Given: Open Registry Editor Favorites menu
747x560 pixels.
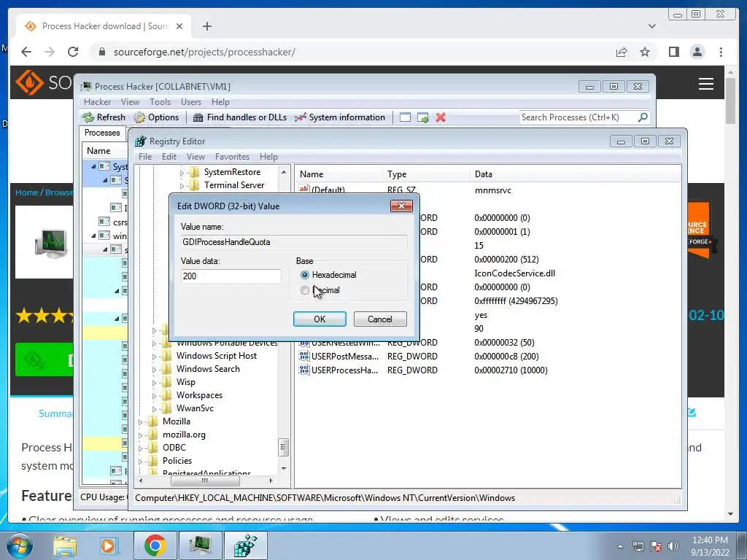Looking at the screenshot, I should (x=232, y=157).
